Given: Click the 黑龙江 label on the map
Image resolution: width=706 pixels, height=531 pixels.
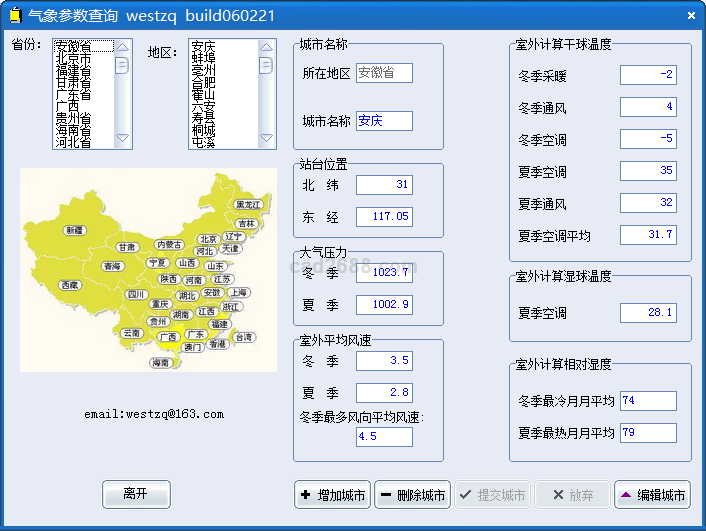Looking at the screenshot, I should 247,205.
